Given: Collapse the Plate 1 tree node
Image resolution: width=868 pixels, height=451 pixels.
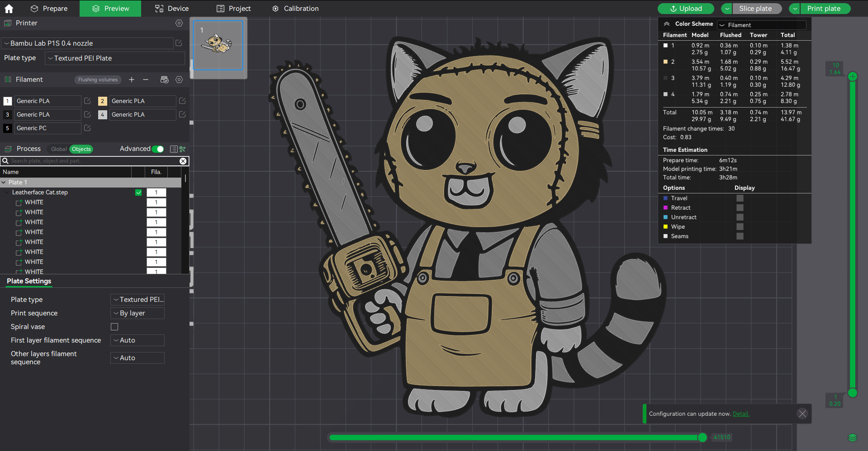Looking at the screenshot, I should coord(4,183).
